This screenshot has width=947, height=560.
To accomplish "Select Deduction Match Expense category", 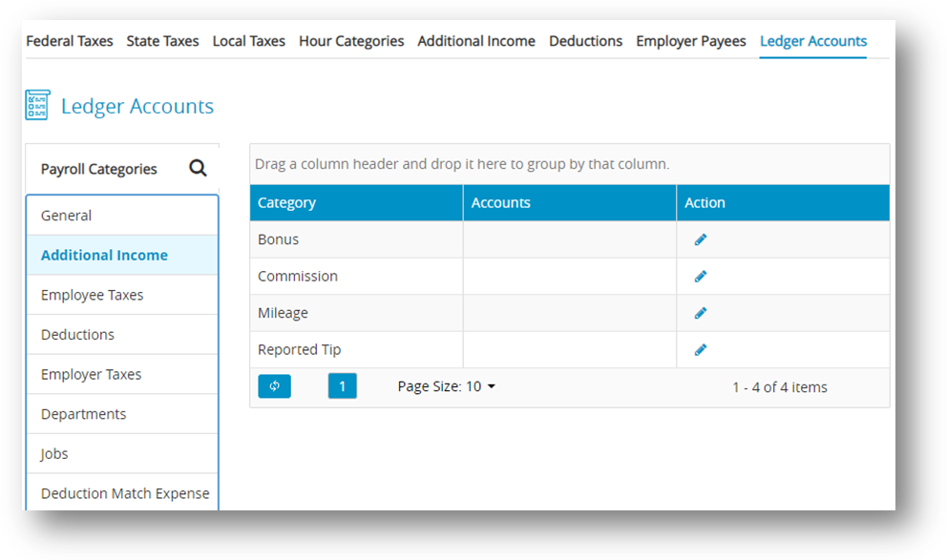I will pos(124,493).
